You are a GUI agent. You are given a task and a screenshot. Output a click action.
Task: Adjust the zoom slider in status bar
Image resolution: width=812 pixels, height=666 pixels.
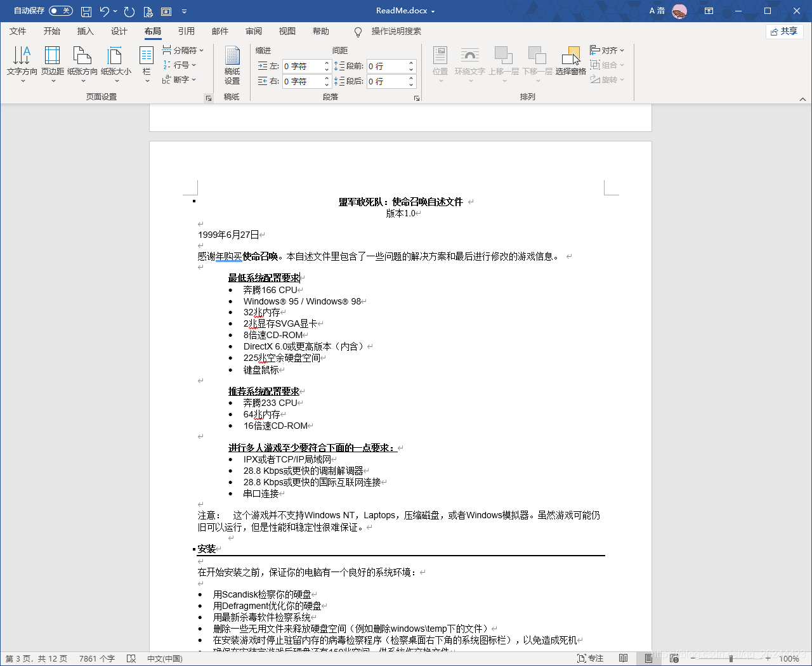(731, 658)
